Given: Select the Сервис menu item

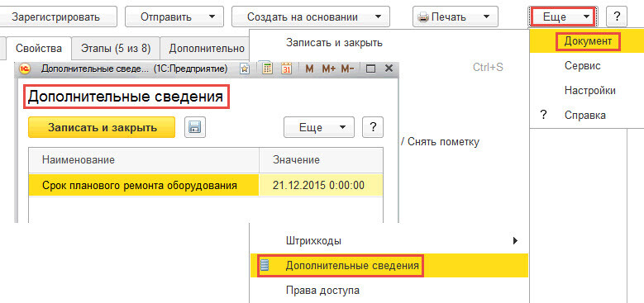Looking at the screenshot, I should tap(582, 65).
